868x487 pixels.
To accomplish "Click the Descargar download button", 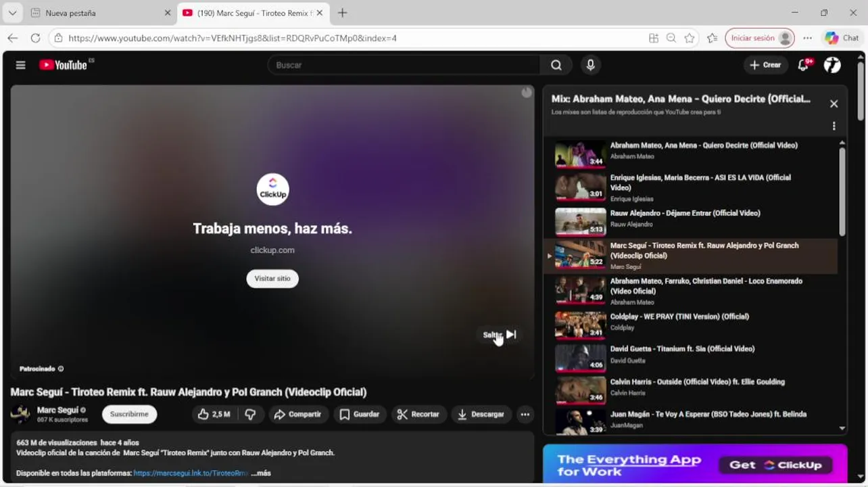I will tap(481, 414).
